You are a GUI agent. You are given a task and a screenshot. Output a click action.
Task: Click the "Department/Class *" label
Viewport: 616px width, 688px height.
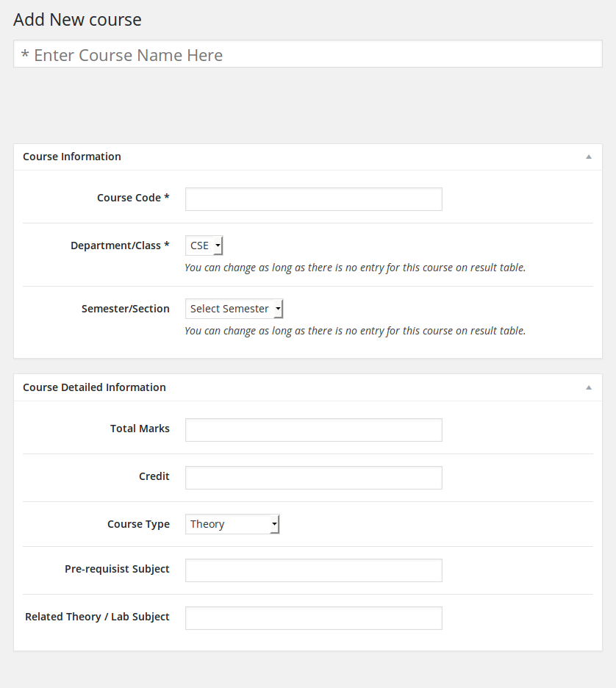(120, 246)
